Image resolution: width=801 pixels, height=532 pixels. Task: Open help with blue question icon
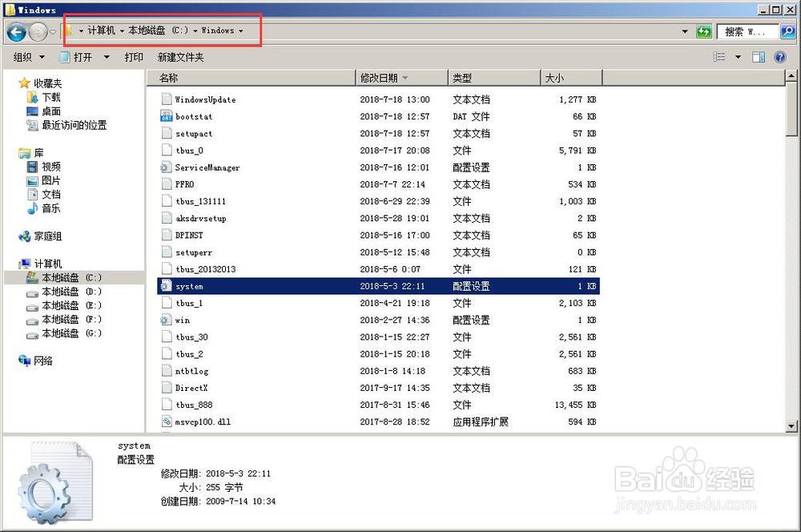coord(780,57)
